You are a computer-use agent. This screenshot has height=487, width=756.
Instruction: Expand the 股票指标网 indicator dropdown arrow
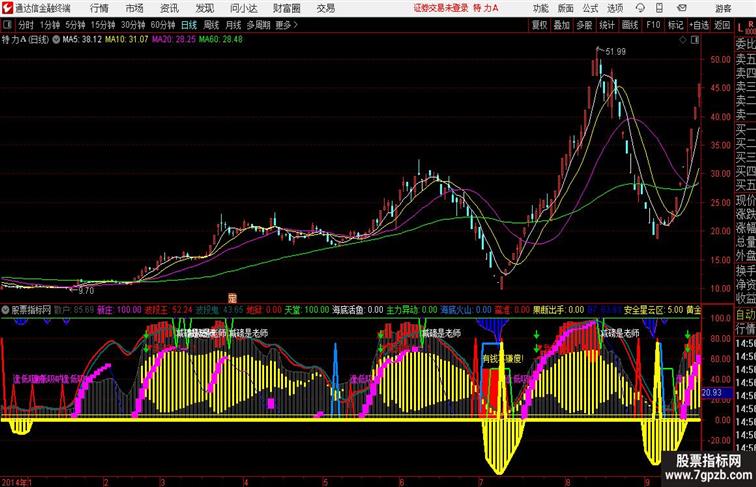pos(6,310)
